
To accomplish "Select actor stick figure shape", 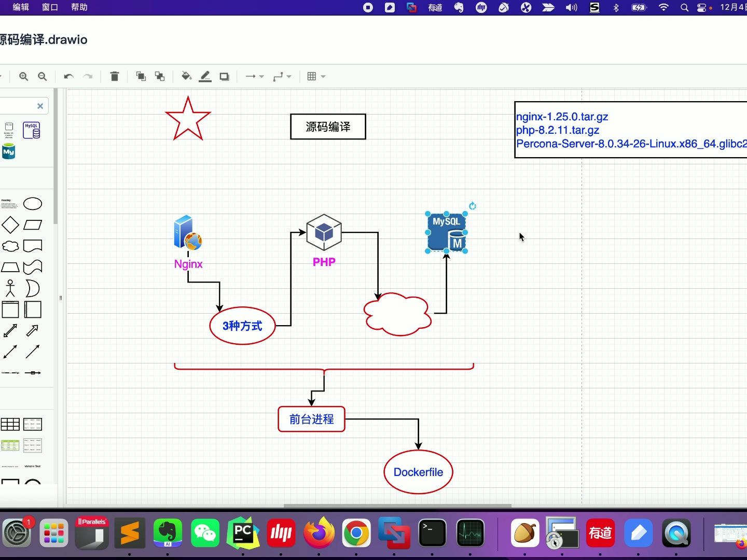I will pyautogui.click(x=10, y=288).
